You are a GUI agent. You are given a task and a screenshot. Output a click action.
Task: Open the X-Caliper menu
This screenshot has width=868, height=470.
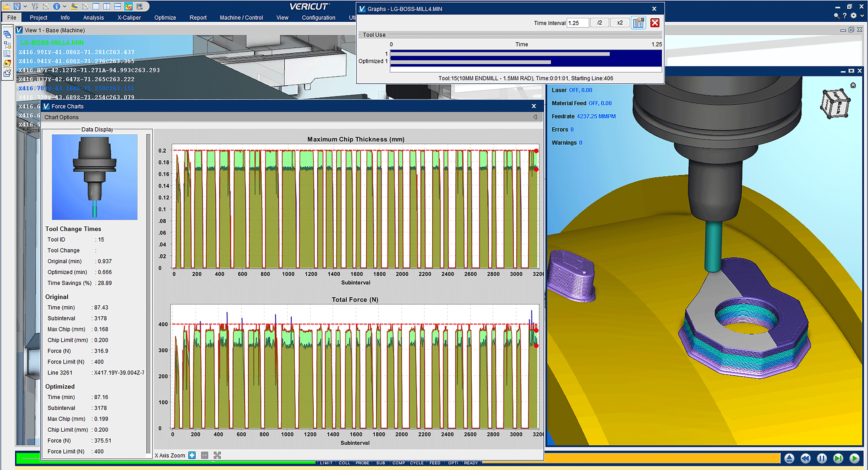coord(129,17)
